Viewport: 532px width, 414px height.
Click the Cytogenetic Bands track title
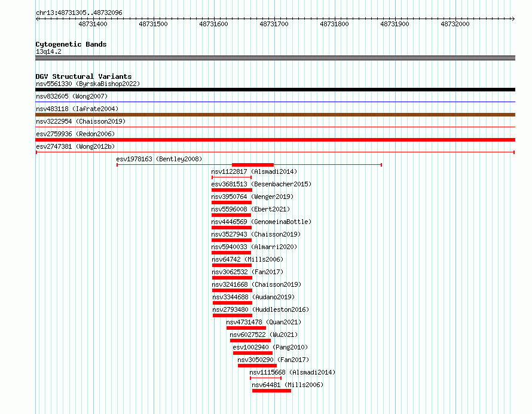coord(71,44)
